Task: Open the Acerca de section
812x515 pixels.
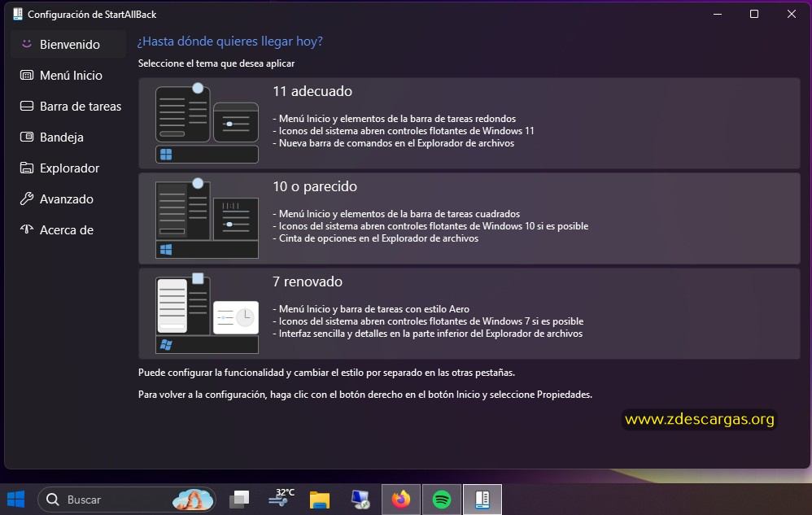Action: click(x=68, y=229)
